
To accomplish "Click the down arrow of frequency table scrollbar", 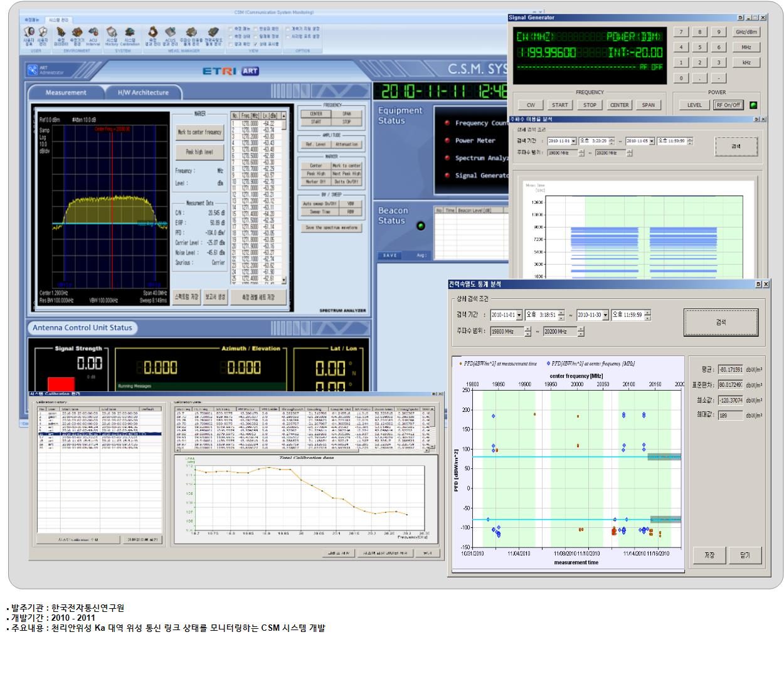I will [284, 281].
